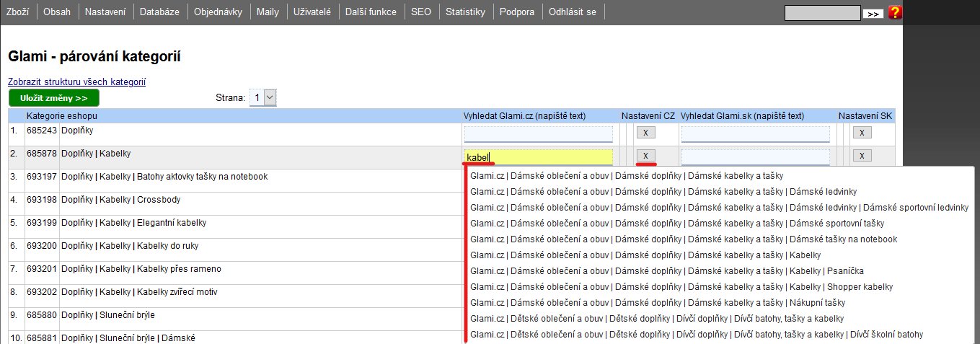Focus Glami.sk search field for Doplňky row
The height and width of the screenshot is (344, 980).
(x=755, y=133)
